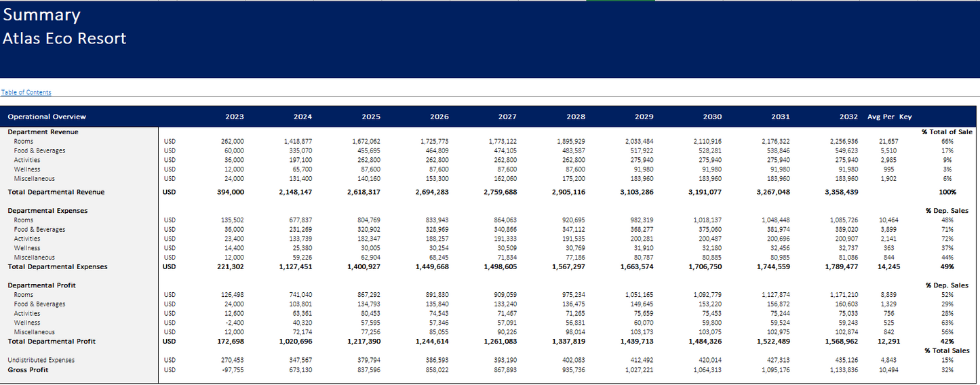This screenshot has width=980, height=385.
Task: Select the Departmental Profit section label
Action: click(x=42, y=285)
